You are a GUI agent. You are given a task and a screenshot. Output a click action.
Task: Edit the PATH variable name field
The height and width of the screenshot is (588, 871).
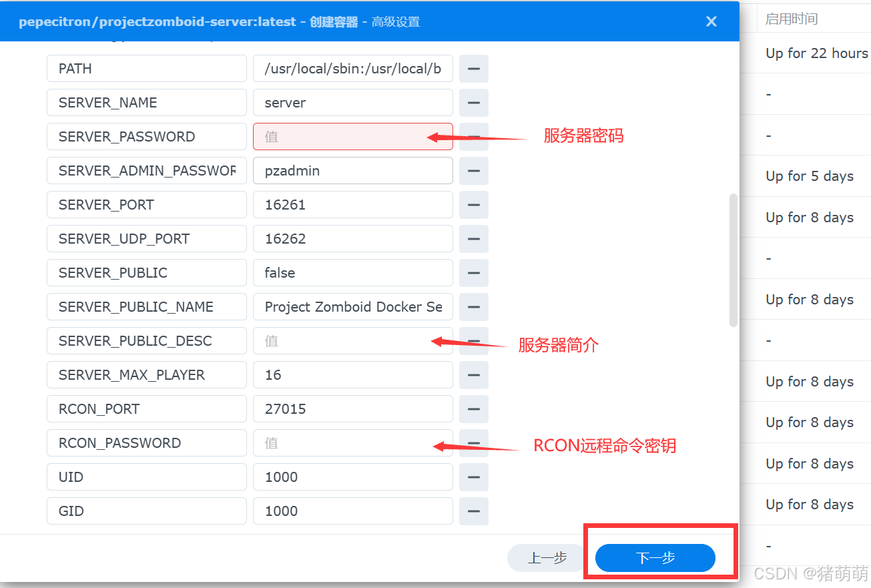pos(147,69)
